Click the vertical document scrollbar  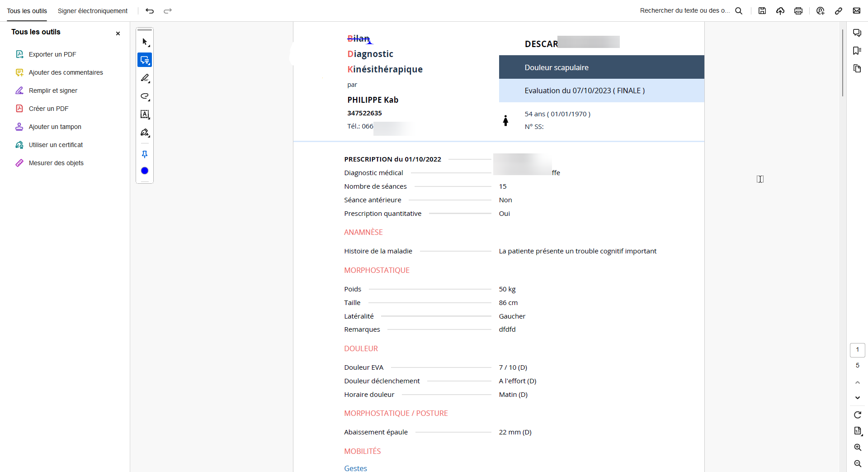pos(843,63)
